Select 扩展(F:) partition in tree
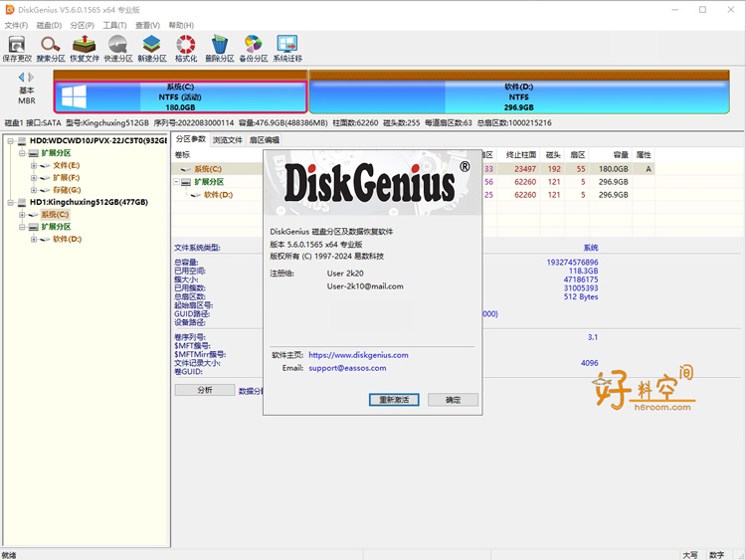The width and height of the screenshot is (746, 560). coord(66,178)
